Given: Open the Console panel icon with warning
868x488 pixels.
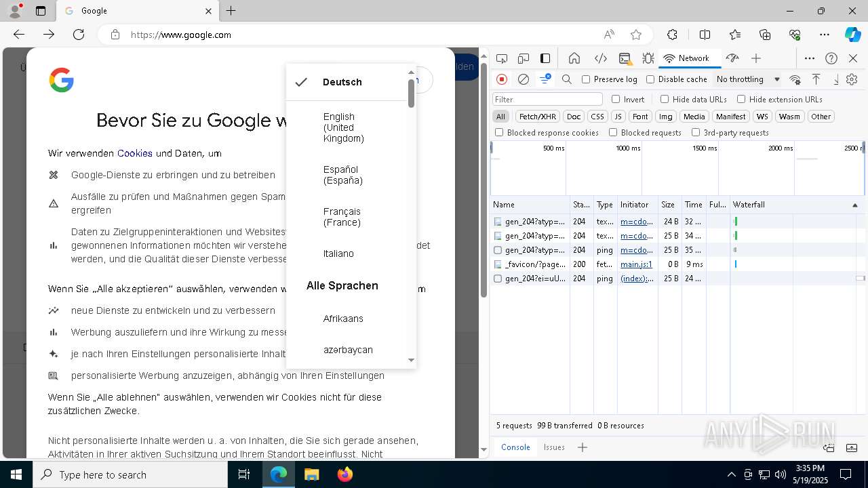Looking at the screenshot, I should click(x=625, y=58).
